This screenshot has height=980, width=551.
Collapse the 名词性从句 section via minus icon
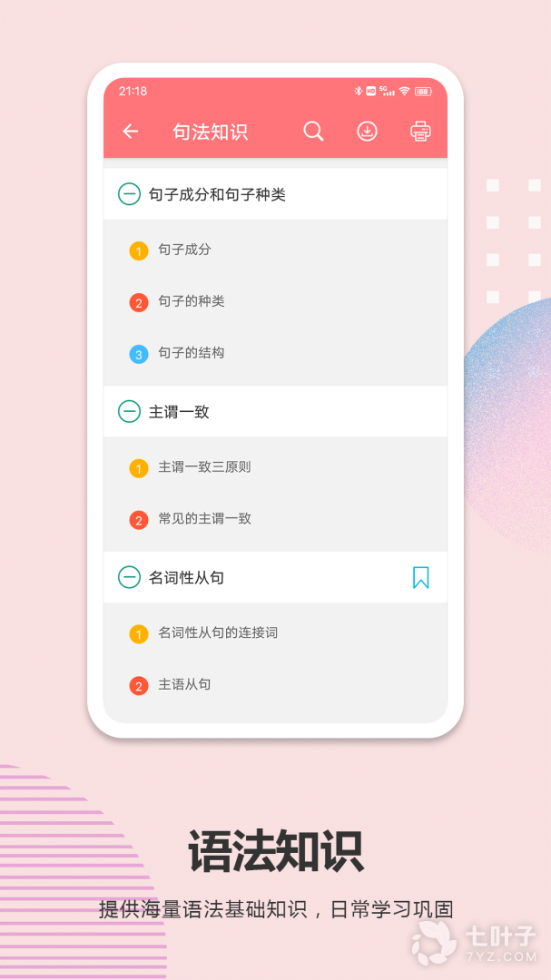[x=130, y=577]
